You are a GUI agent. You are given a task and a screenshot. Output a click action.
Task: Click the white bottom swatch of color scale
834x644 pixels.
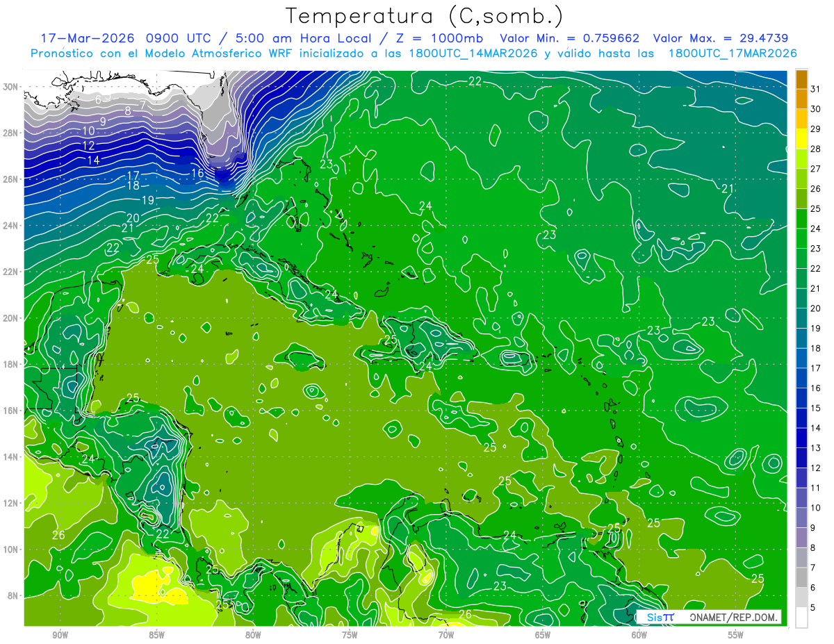pyautogui.click(x=801, y=618)
